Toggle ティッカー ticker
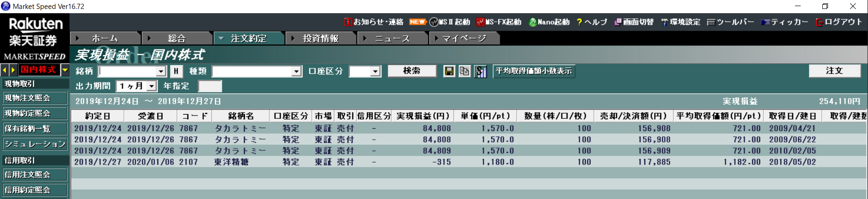 click(x=785, y=22)
